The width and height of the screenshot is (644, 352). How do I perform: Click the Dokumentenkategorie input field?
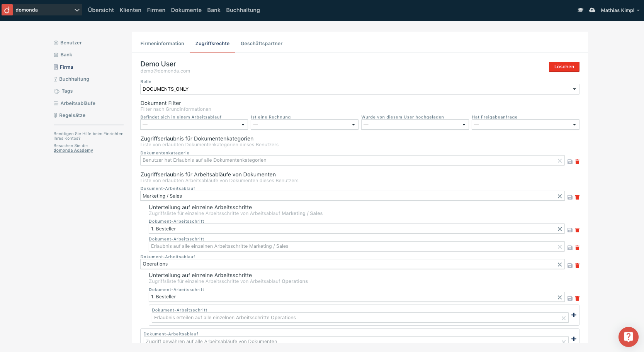pos(348,160)
